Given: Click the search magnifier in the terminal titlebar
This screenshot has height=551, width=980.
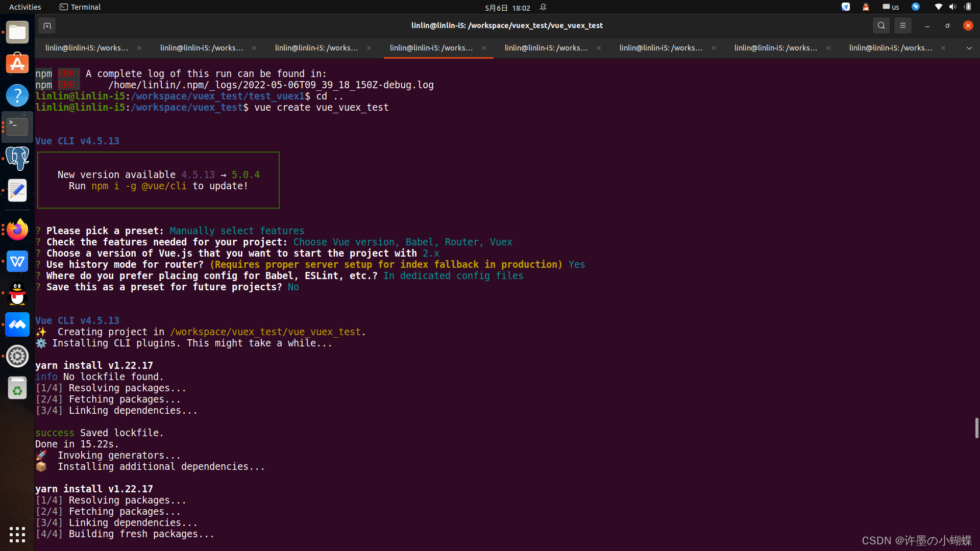Looking at the screenshot, I should point(881,25).
